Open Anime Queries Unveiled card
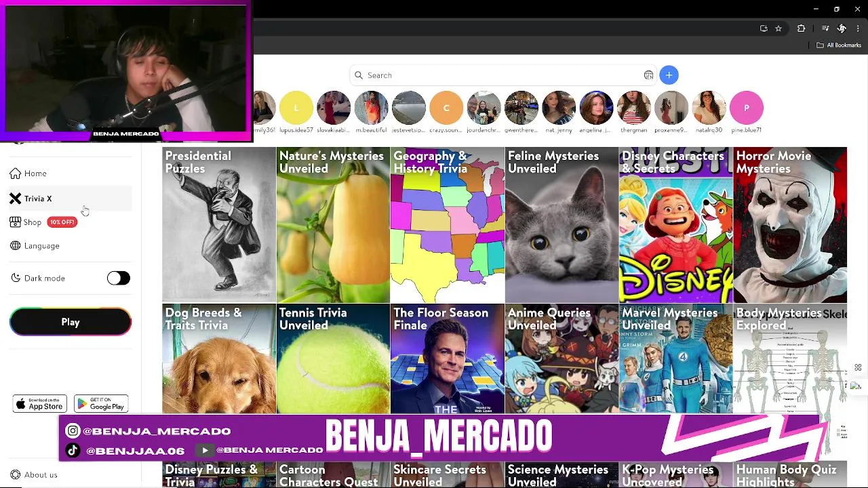Image resolution: width=868 pixels, height=488 pixels. [561, 359]
